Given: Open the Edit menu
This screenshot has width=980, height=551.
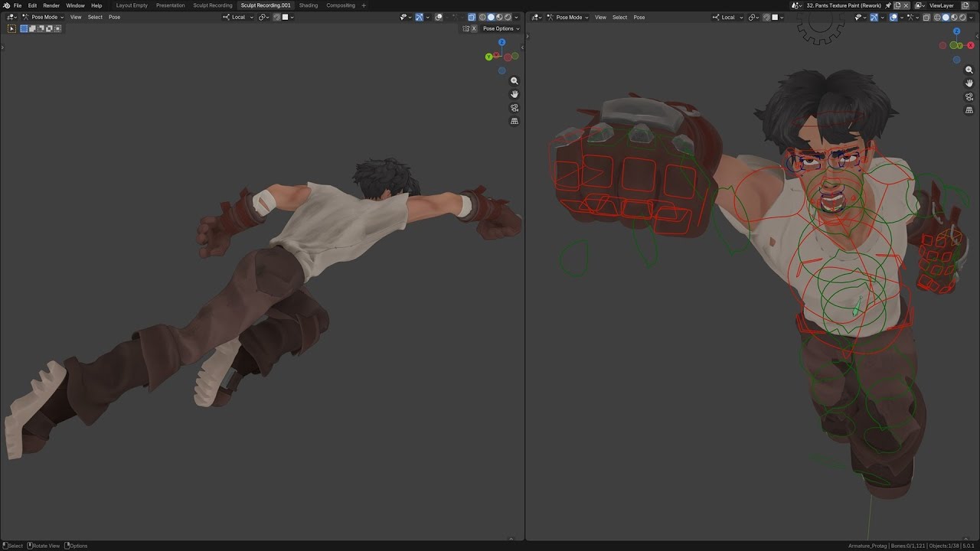Looking at the screenshot, I should pyautogui.click(x=32, y=5).
